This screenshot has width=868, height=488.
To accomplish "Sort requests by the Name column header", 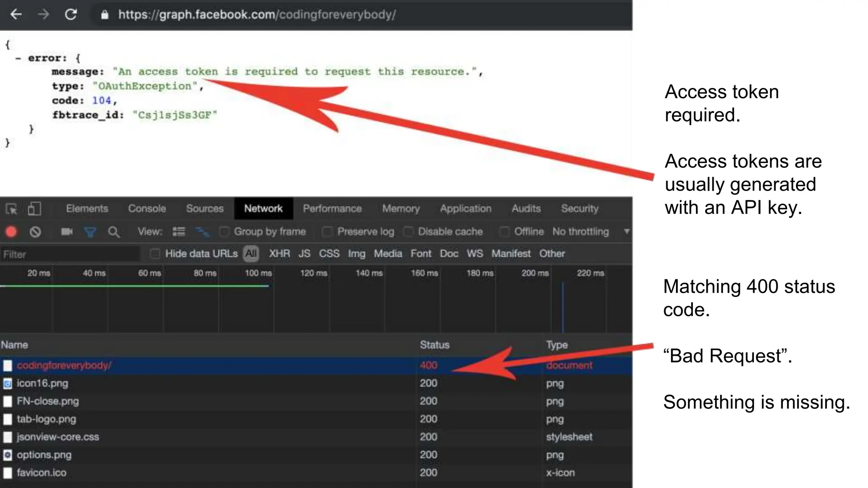I will [14, 345].
